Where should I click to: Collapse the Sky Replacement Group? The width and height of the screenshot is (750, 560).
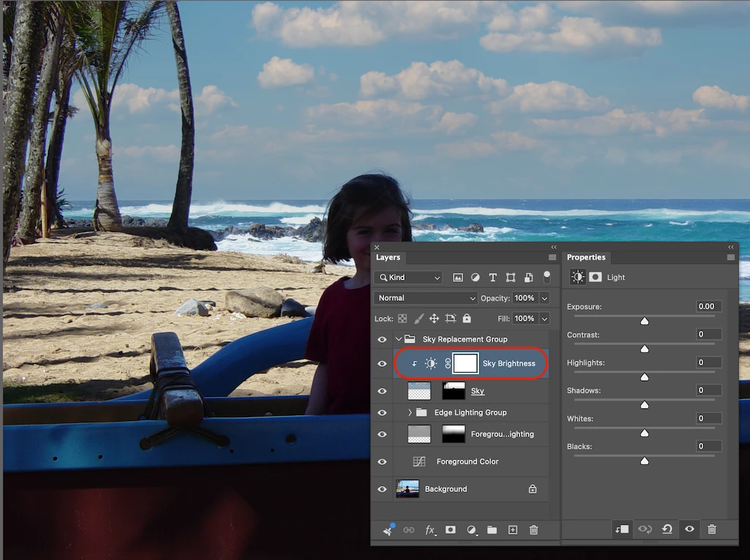pyautogui.click(x=399, y=340)
